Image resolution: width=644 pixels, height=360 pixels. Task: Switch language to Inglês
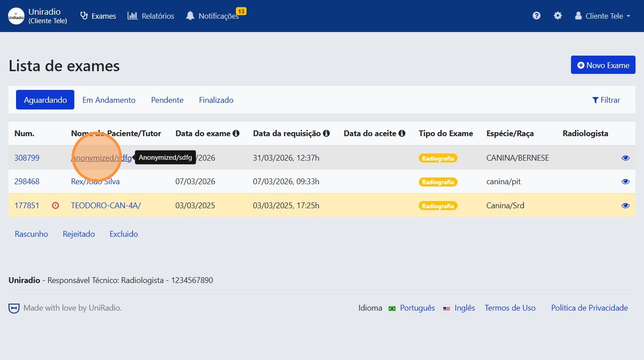pos(464,308)
